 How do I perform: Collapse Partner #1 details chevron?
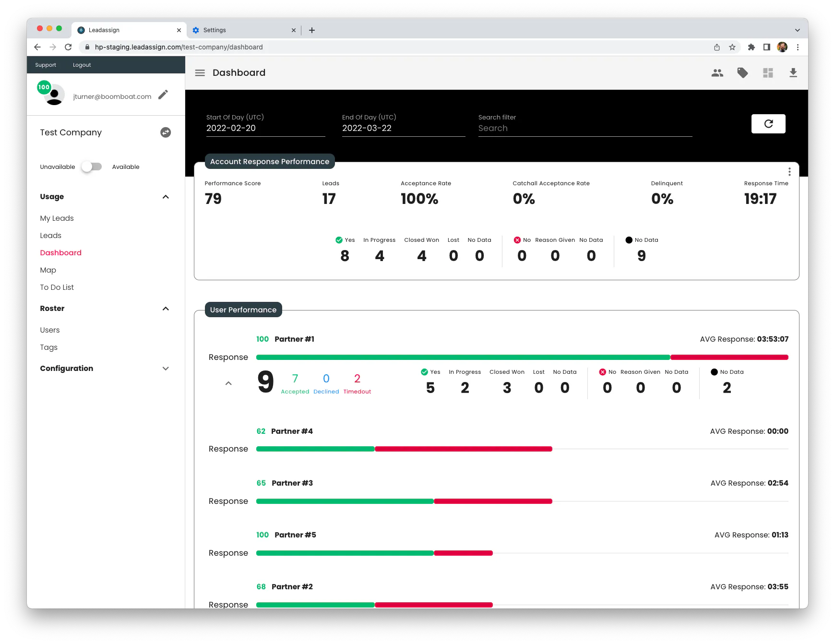(228, 383)
